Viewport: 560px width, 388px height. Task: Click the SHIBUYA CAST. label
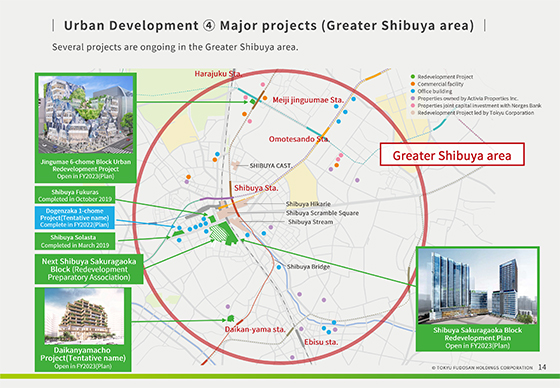click(x=271, y=166)
